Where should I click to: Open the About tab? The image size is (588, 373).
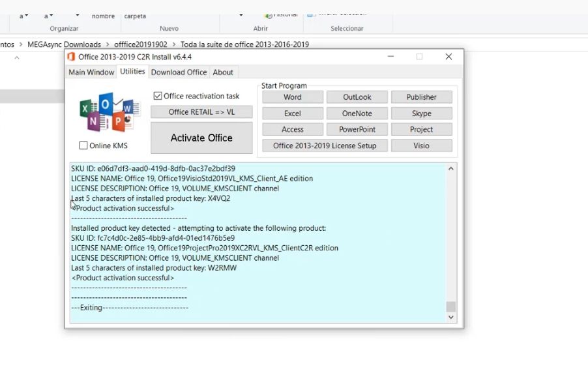click(x=223, y=72)
